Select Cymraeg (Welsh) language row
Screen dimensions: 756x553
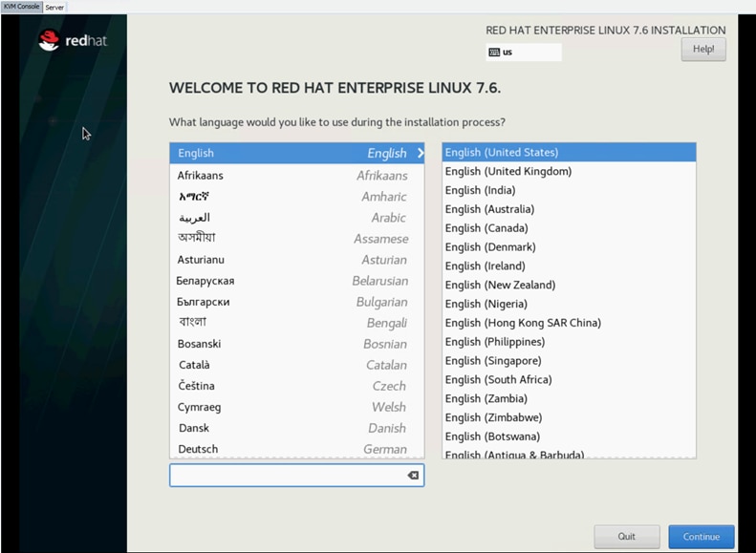point(297,407)
